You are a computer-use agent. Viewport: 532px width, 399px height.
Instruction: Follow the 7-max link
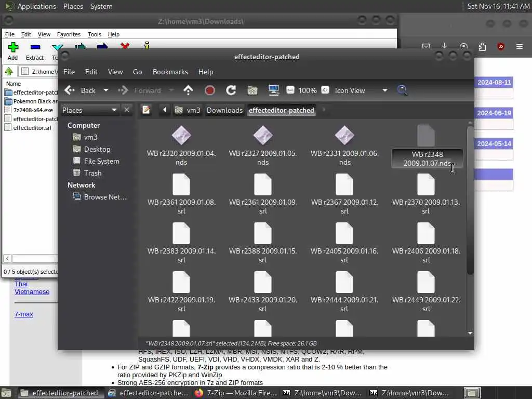[x=24, y=314]
